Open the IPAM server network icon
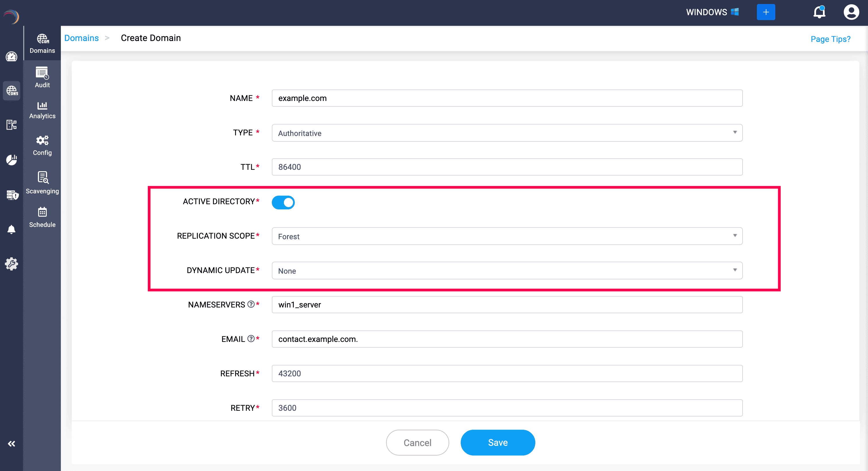This screenshot has width=868, height=471. coord(12,124)
